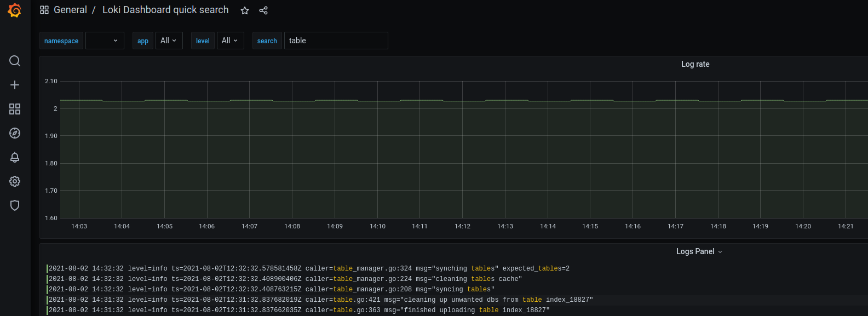The width and height of the screenshot is (868, 316).
Task: Star the Loki Dashboard as favorite
Action: coord(245,10)
